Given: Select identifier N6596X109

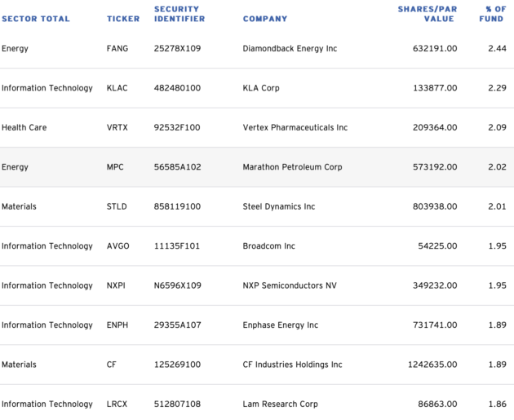Looking at the screenshot, I should click(178, 285).
